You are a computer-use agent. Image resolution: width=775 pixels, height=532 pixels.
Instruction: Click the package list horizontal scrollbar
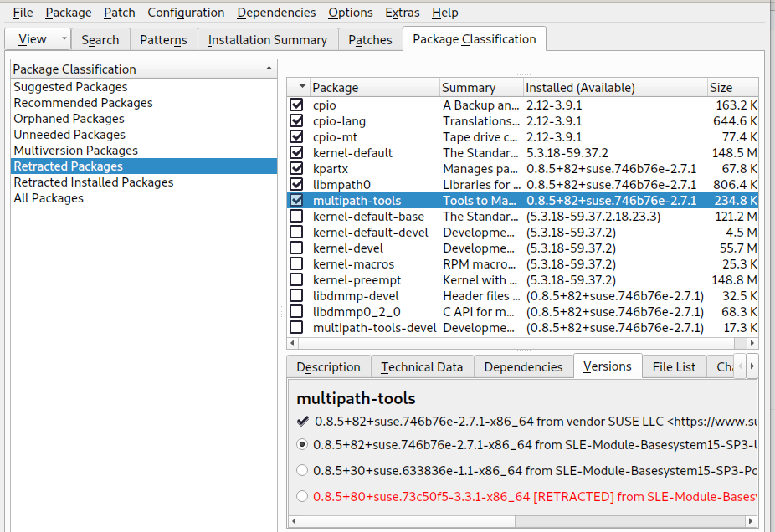[502, 343]
